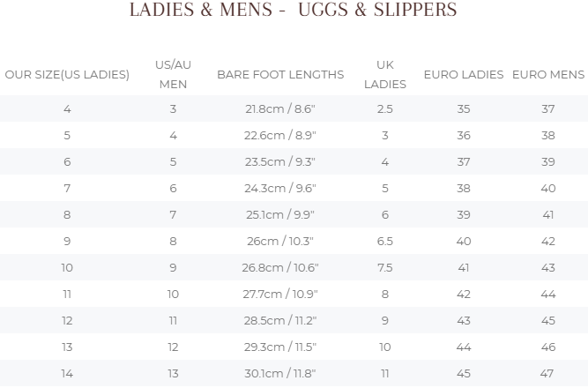Click the 30.1cm / 11.8" foot length cell
Screen dimensions: 588x388
point(280,374)
